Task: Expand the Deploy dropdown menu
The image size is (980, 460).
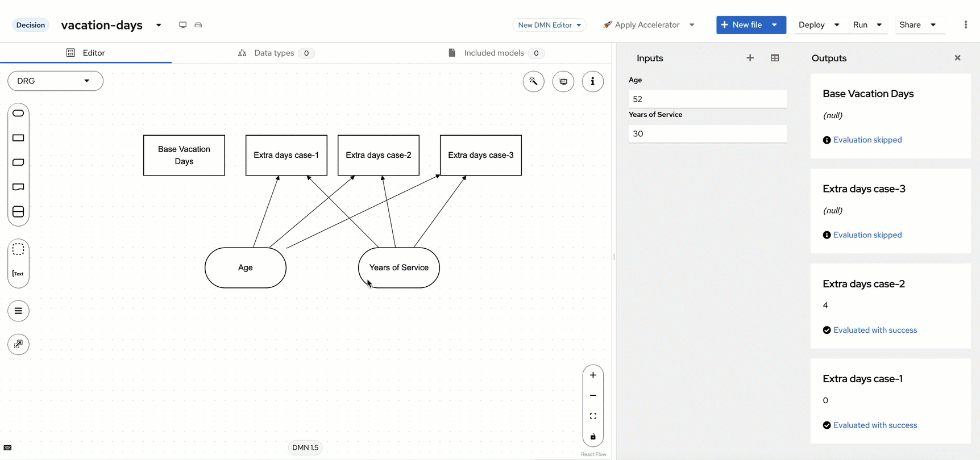Action: (836, 25)
